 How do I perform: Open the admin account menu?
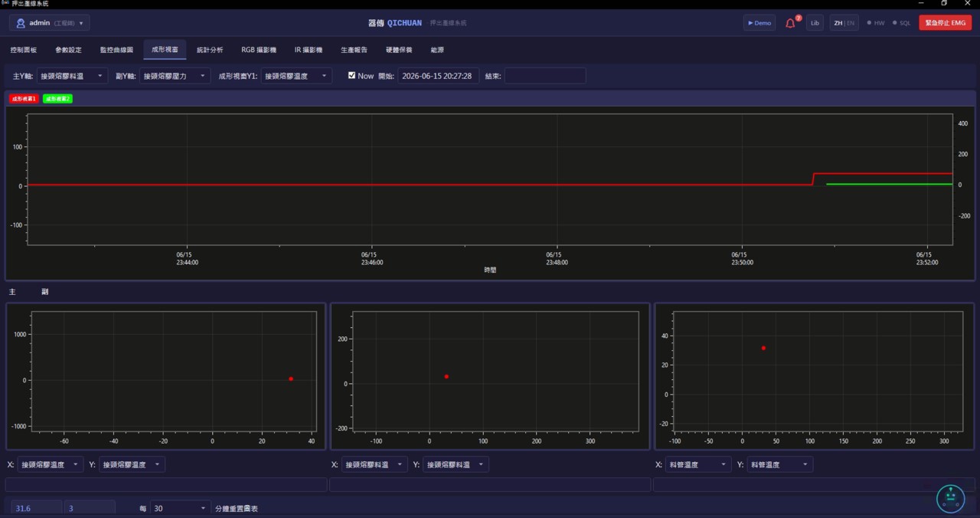click(50, 23)
